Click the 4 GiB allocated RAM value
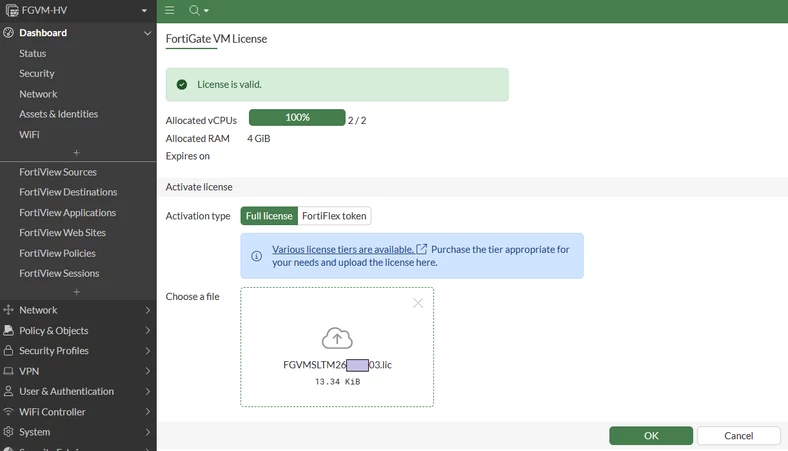This screenshot has width=788, height=451. pyautogui.click(x=258, y=138)
